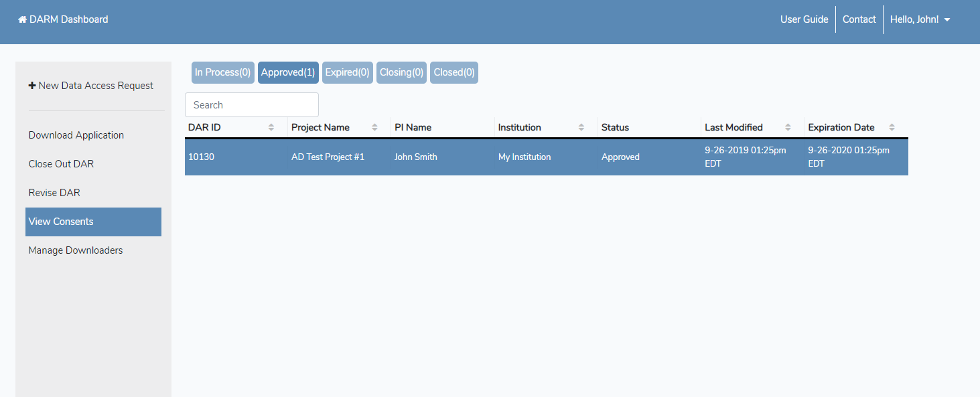This screenshot has height=397, width=980.
Task: Sort table by DAR ID arrows
Action: (x=271, y=127)
